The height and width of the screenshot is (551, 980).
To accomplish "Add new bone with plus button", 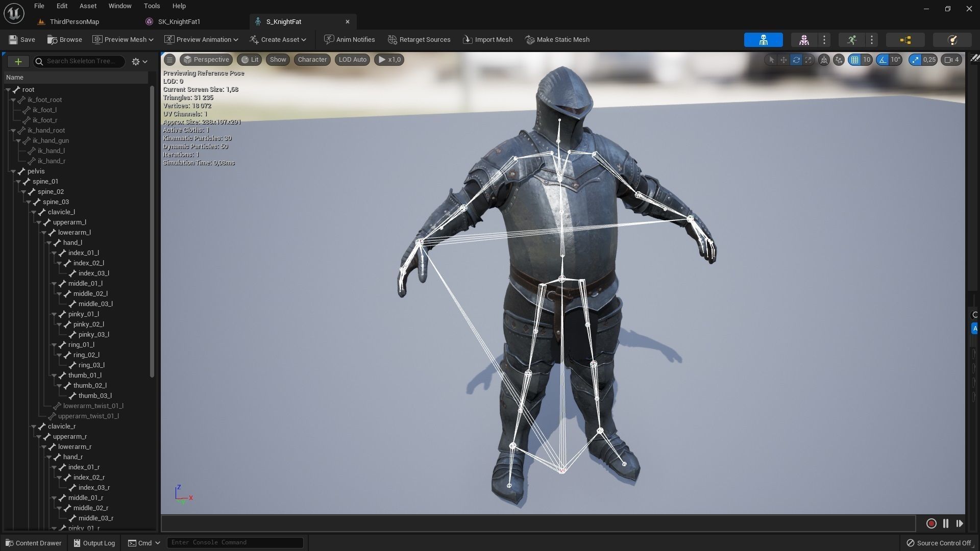I will (x=18, y=61).
